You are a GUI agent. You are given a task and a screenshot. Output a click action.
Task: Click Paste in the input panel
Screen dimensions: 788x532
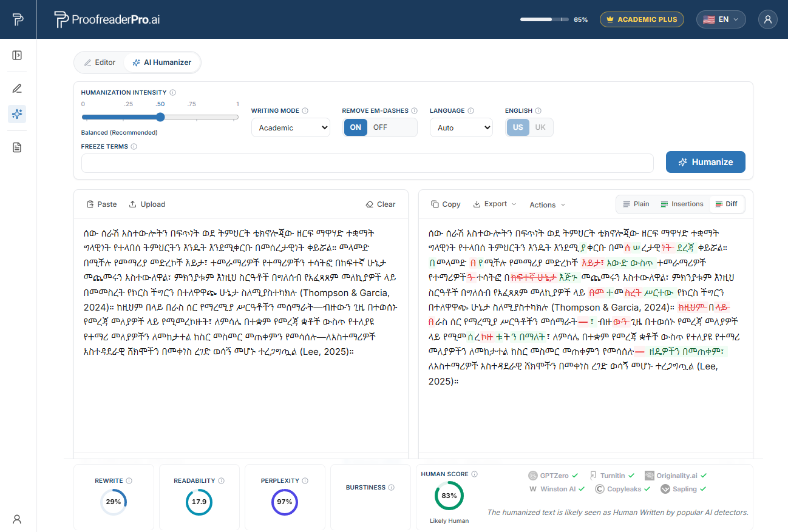click(101, 204)
